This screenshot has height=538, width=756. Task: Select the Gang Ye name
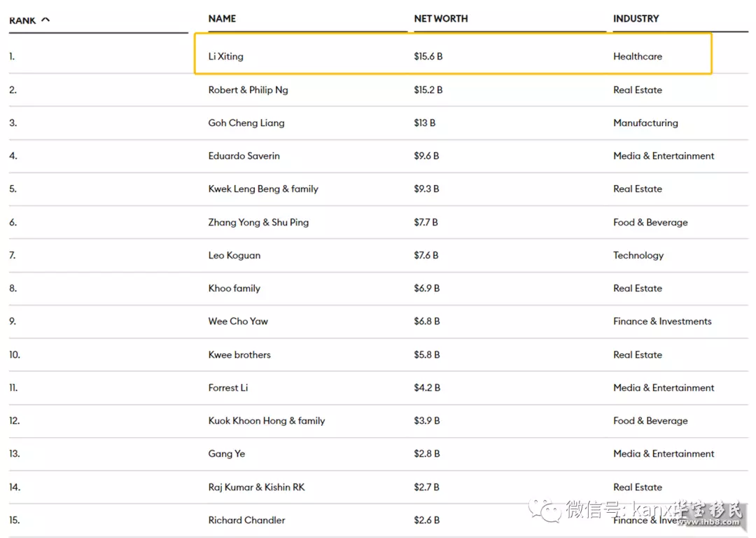[x=226, y=454]
